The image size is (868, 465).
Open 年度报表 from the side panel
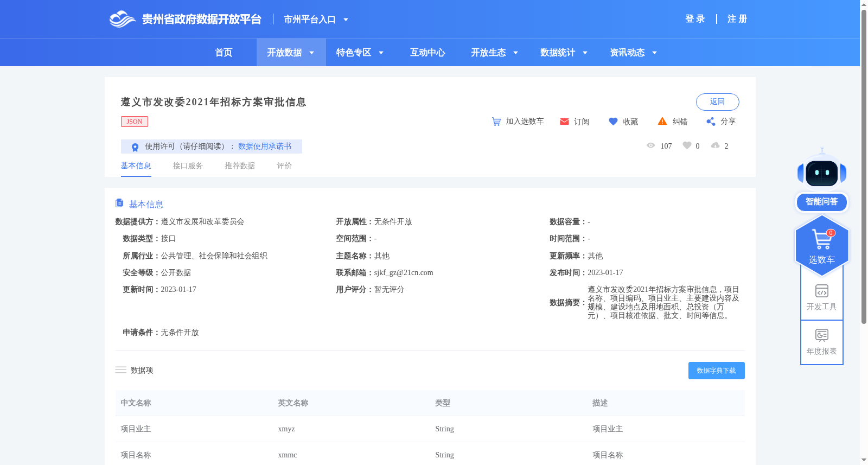coord(822,342)
